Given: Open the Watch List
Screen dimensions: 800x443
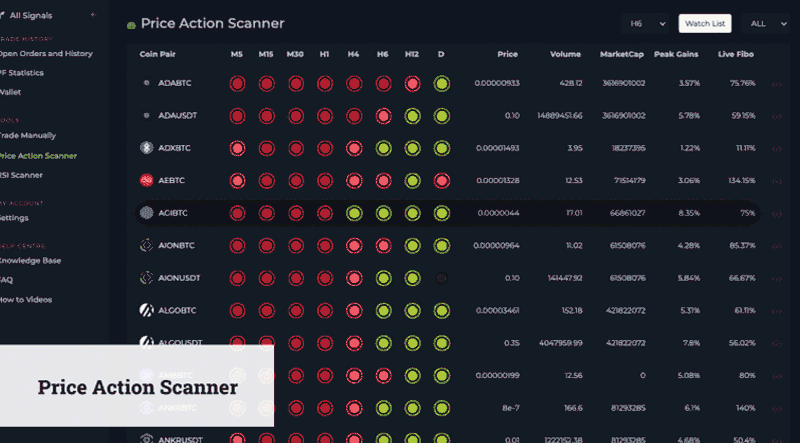Looking at the screenshot, I should (x=705, y=23).
